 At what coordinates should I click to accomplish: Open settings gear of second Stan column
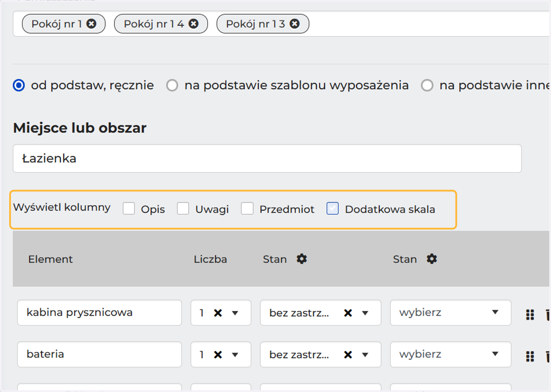tap(432, 259)
